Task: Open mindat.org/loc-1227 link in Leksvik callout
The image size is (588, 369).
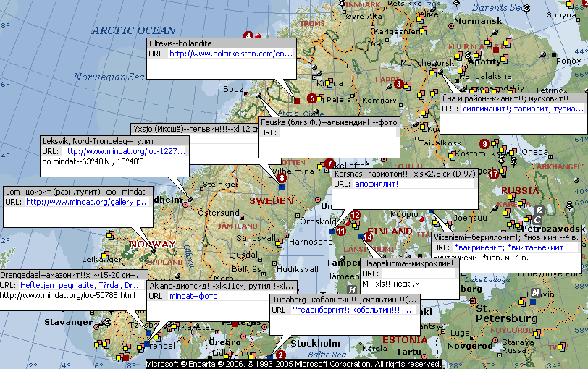Action: [x=125, y=151]
